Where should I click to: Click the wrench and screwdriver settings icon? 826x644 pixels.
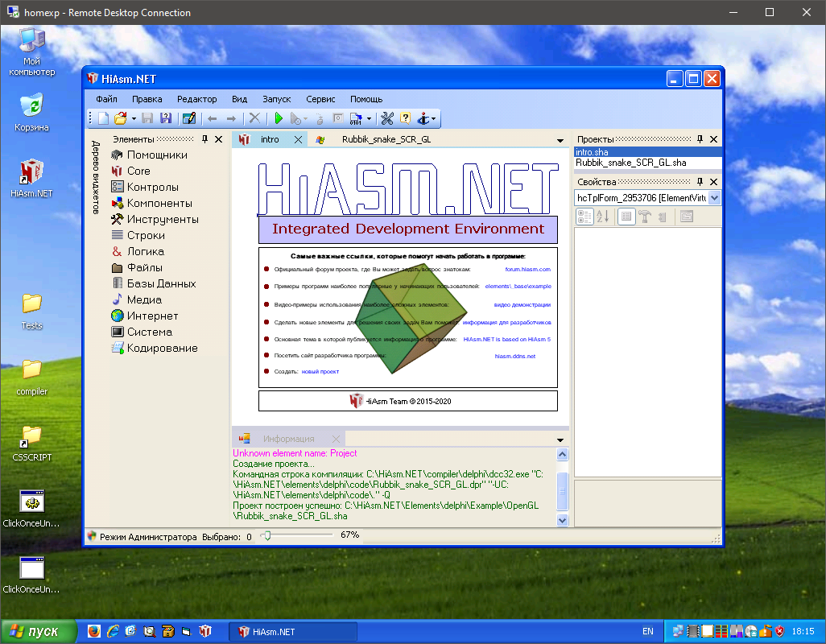386,118
